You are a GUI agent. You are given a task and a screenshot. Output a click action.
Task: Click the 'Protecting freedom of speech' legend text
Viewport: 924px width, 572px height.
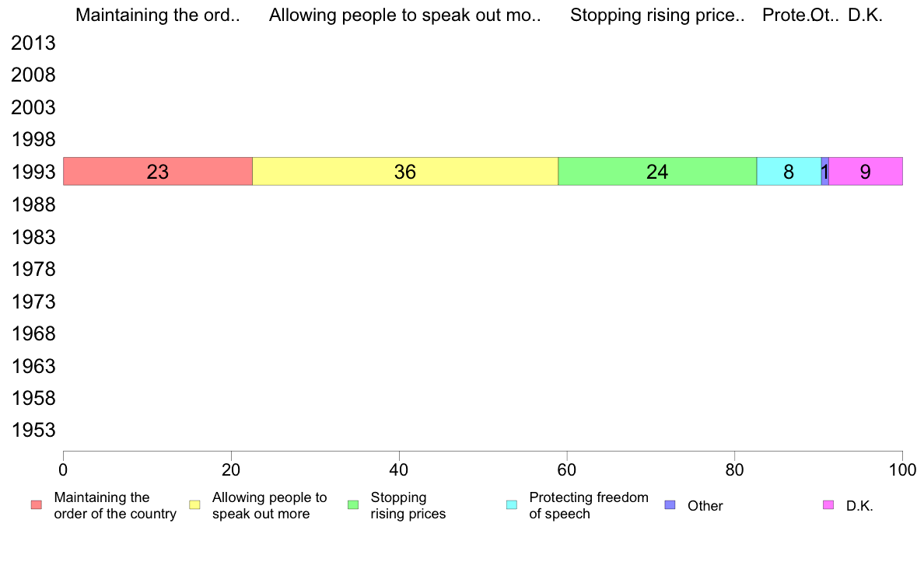point(589,505)
